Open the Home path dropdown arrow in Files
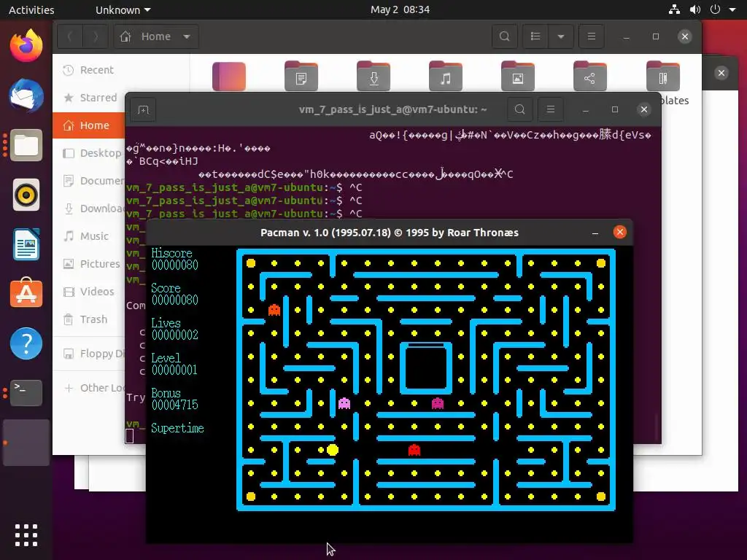 tap(187, 36)
